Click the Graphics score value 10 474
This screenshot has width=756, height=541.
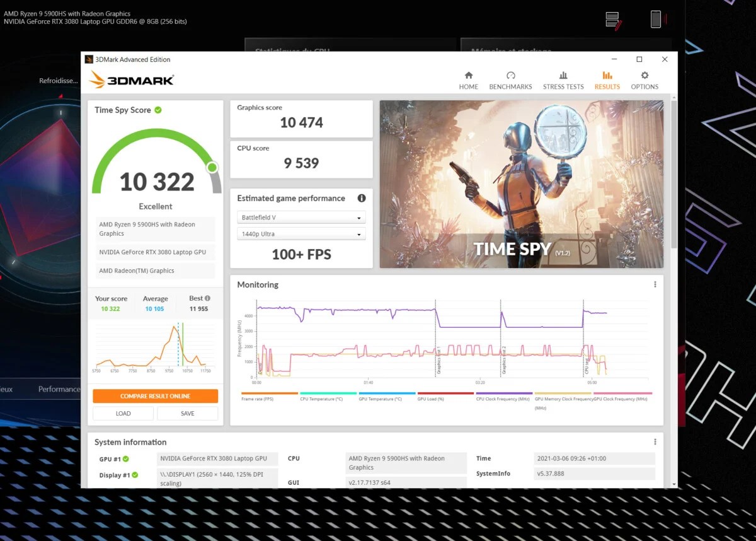pyautogui.click(x=301, y=123)
